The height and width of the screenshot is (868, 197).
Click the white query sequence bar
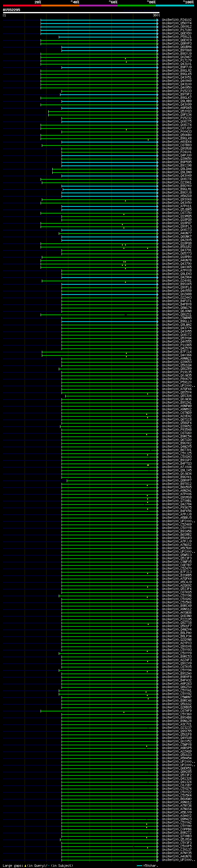tap(81, 12)
